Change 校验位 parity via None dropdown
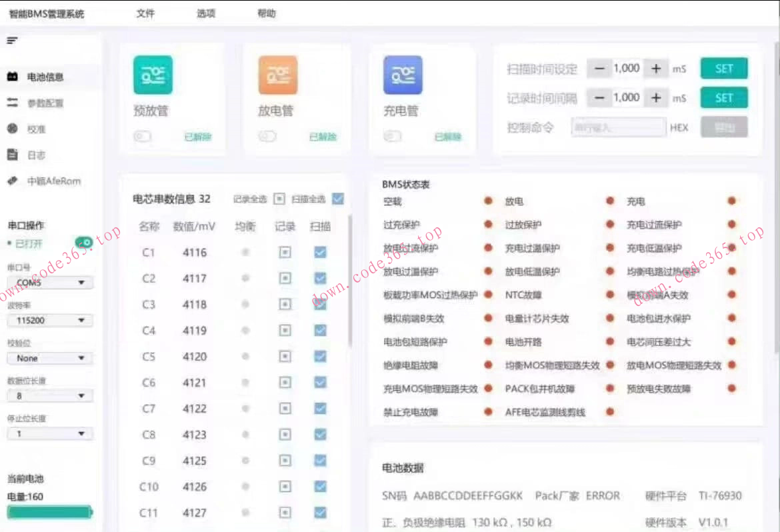780x532 pixels. click(x=49, y=358)
